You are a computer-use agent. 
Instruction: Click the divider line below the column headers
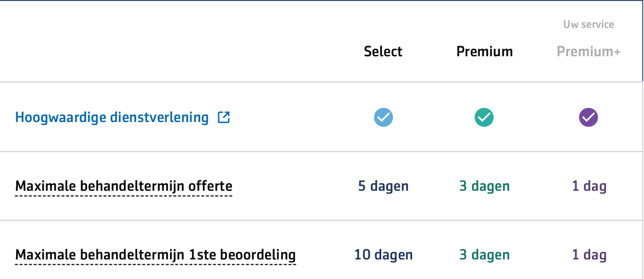[x=321, y=82]
